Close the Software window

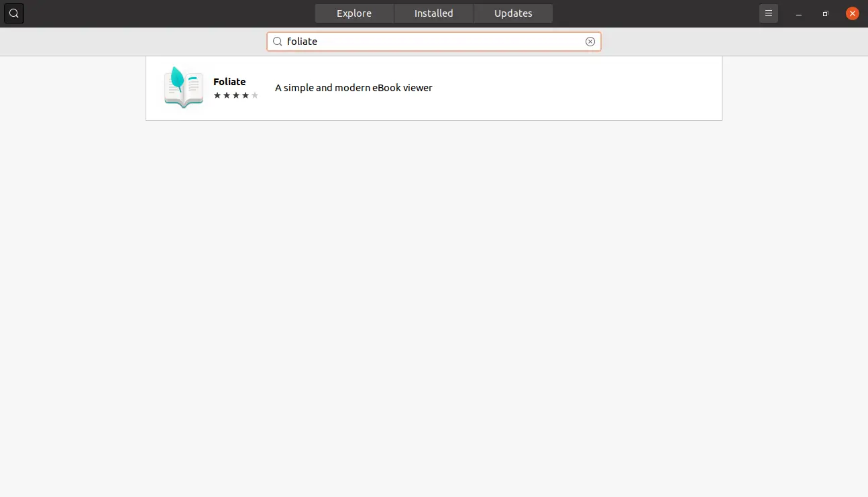coord(853,13)
